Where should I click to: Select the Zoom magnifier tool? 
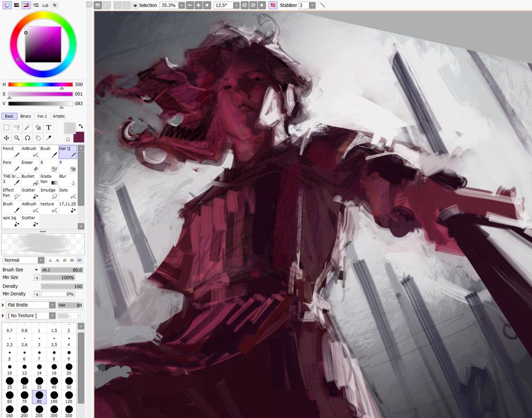[x=17, y=138]
